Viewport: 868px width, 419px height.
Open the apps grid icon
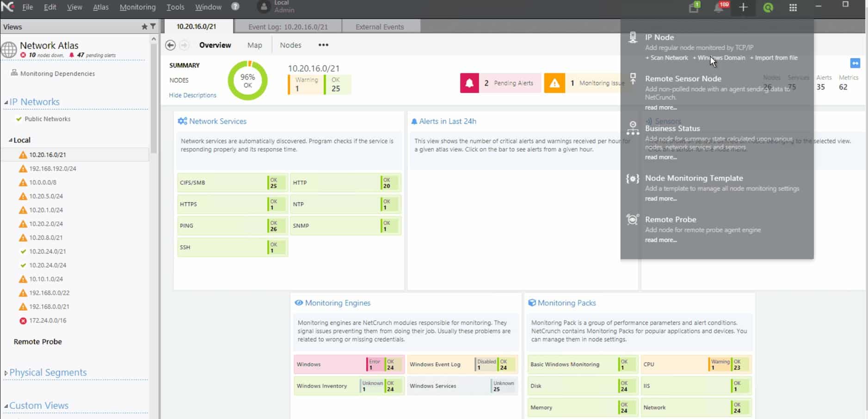793,7
